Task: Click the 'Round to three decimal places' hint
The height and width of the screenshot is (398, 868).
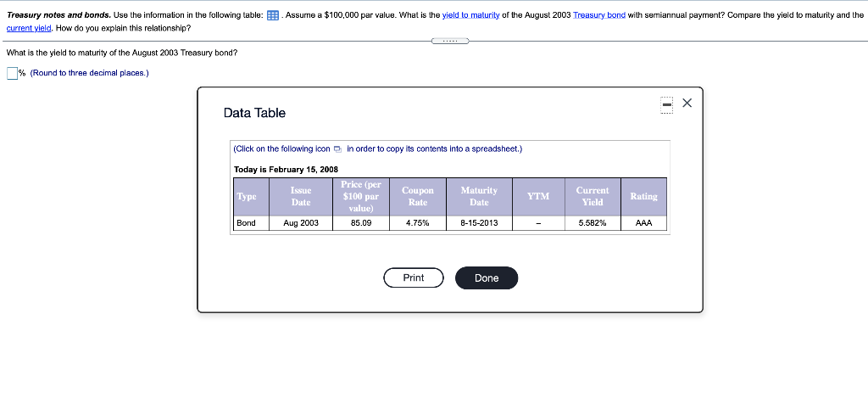Action: [89, 73]
